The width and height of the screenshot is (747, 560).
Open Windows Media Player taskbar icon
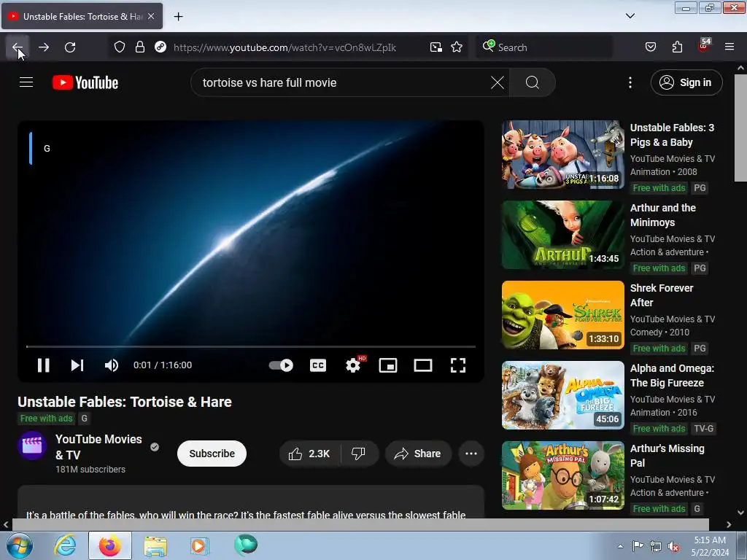pyautogui.click(x=199, y=545)
